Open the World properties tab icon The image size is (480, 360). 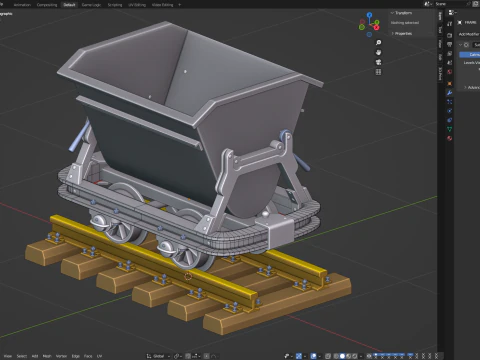450,72
